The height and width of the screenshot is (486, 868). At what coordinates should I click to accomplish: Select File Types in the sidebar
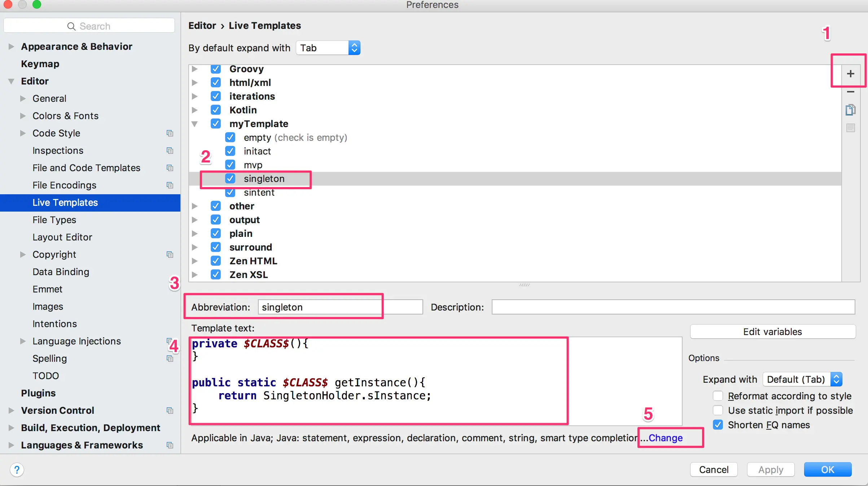click(x=54, y=220)
